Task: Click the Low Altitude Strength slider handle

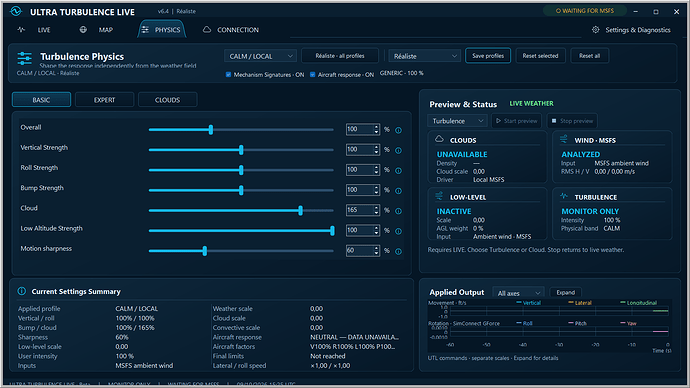Action: click(x=332, y=231)
